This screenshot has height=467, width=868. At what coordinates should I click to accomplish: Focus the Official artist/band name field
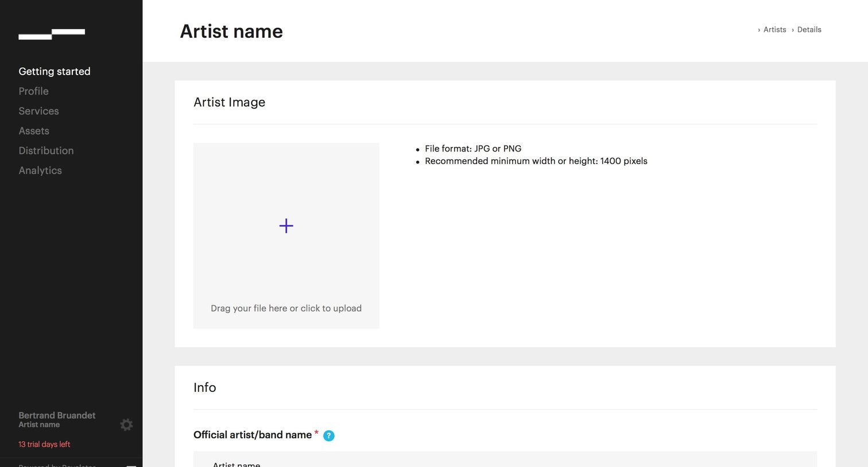[x=505, y=460]
